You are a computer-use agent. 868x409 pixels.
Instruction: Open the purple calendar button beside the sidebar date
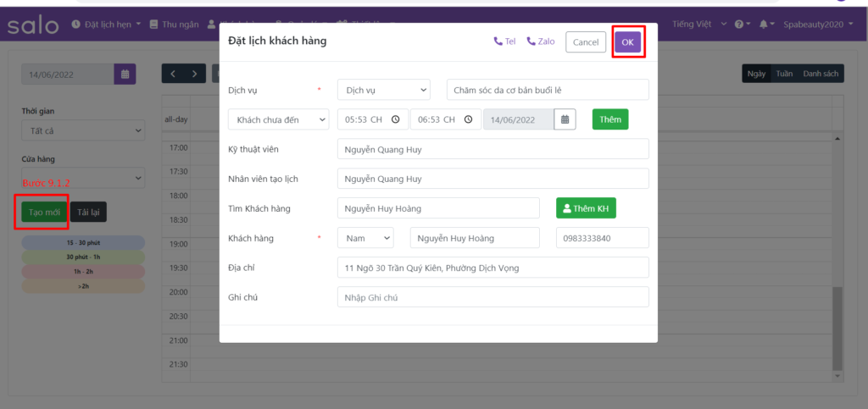tap(125, 75)
